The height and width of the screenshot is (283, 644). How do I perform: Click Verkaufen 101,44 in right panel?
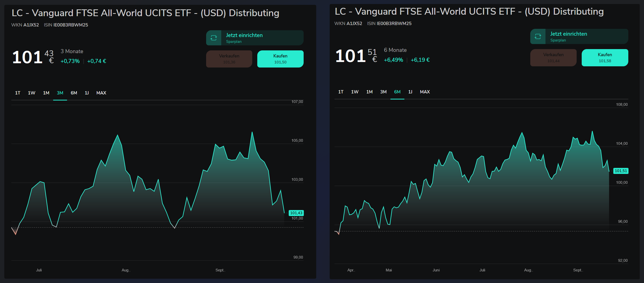553,58
